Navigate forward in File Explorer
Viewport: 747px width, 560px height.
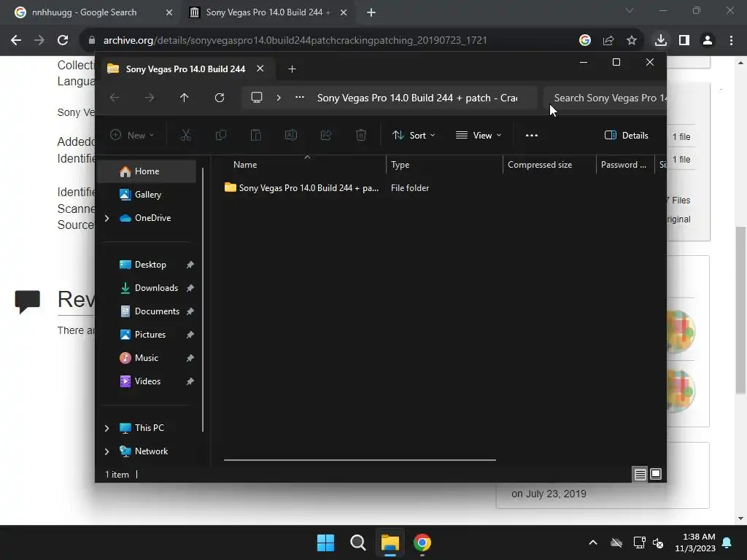(150, 98)
